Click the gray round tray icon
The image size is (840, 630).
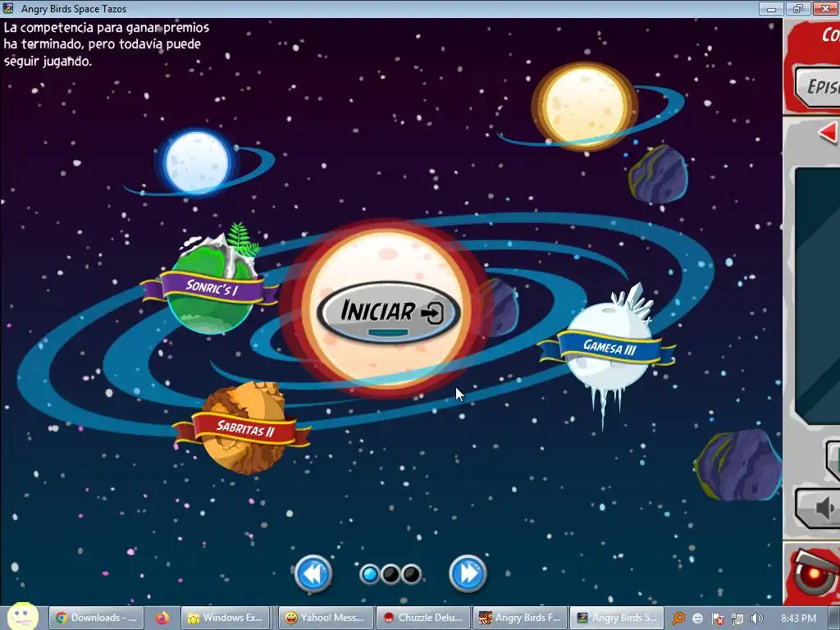pyautogui.click(x=698, y=619)
